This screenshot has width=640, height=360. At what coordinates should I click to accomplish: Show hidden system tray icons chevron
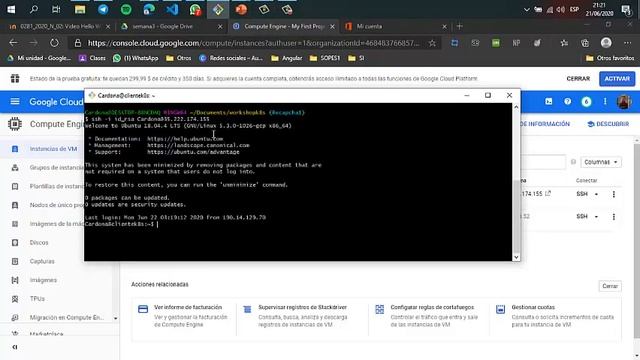[x=527, y=9]
